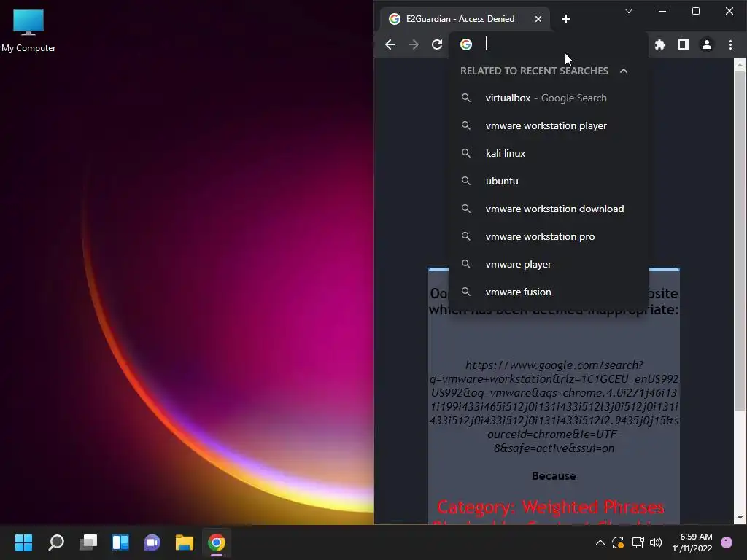Show hidden system tray icons
Viewport: 747px width, 560px height.
tap(600, 542)
